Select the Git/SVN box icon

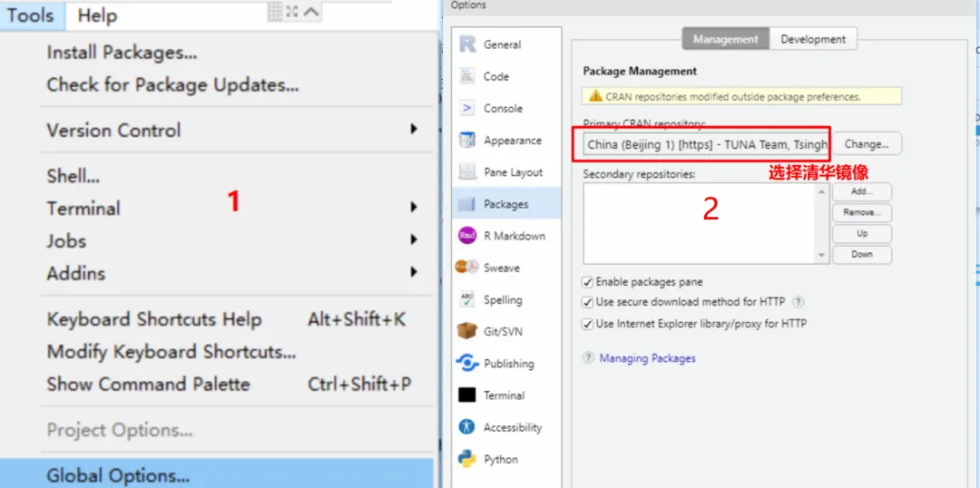pyautogui.click(x=467, y=331)
